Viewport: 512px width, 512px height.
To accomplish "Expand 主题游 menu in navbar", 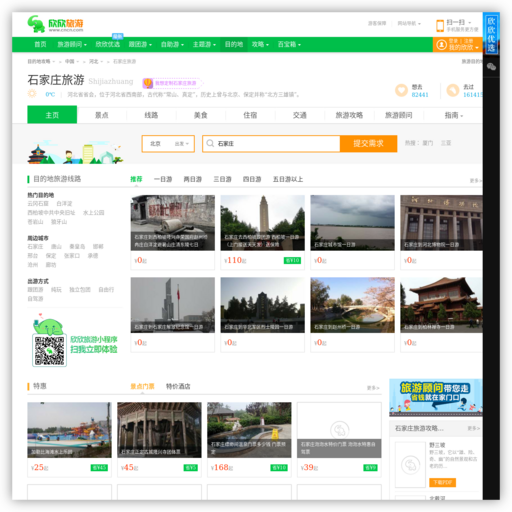I will [204, 44].
